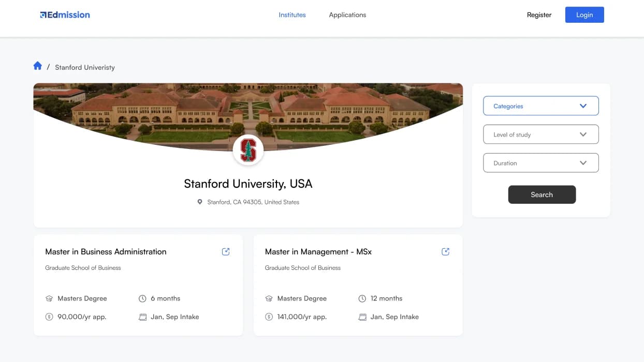
Task: Click Graduate School of Business under Business Administration
Action: 83,268
